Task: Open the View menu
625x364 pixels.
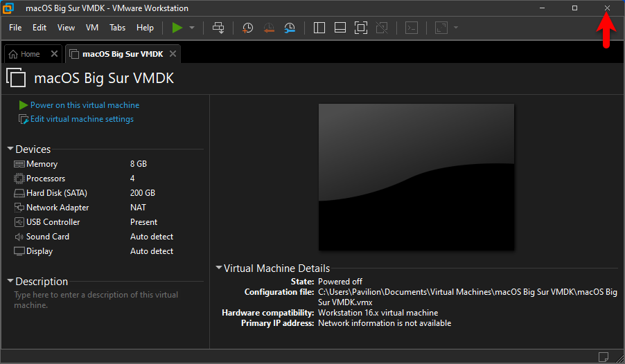Action: click(66, 28)
